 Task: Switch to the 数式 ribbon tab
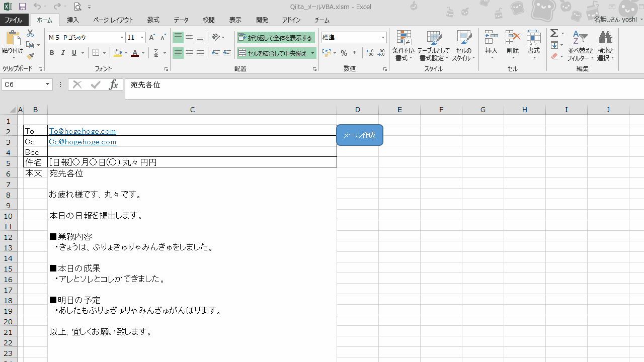(153, 20)
